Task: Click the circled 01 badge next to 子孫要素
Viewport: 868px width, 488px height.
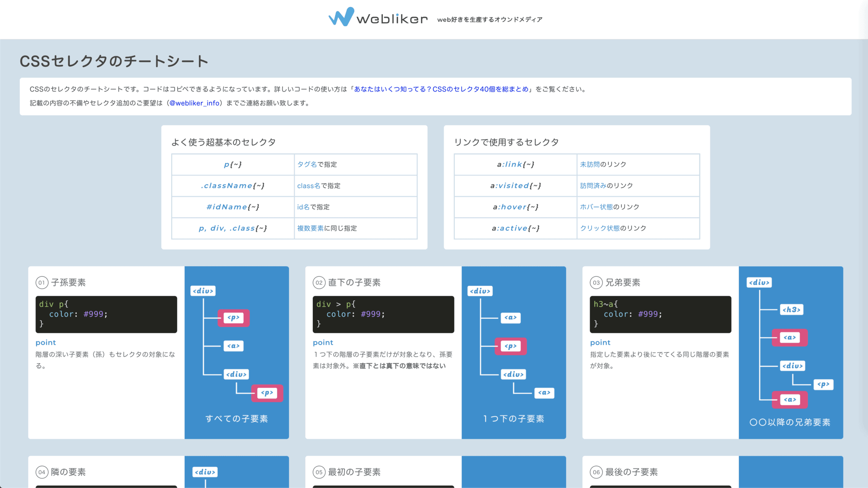Action: coord(42,282)
